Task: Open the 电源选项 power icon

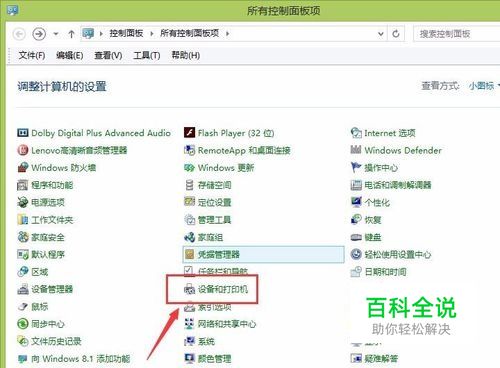Action: click(x=22, y=202)
